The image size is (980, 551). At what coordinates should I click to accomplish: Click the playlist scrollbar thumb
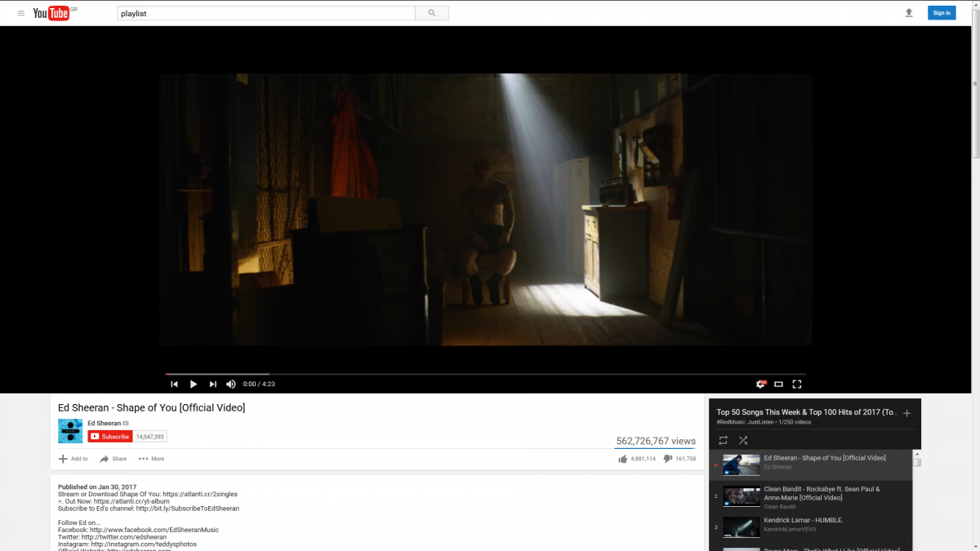[917, 463]
